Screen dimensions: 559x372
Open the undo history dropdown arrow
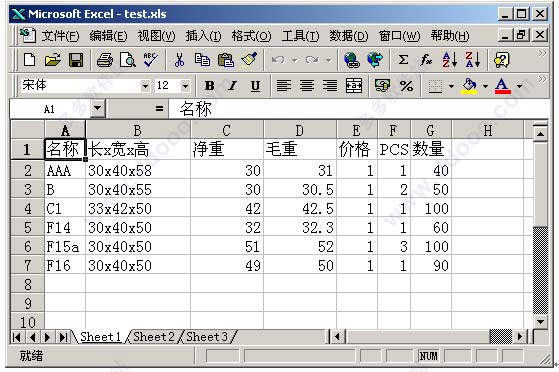295,60
